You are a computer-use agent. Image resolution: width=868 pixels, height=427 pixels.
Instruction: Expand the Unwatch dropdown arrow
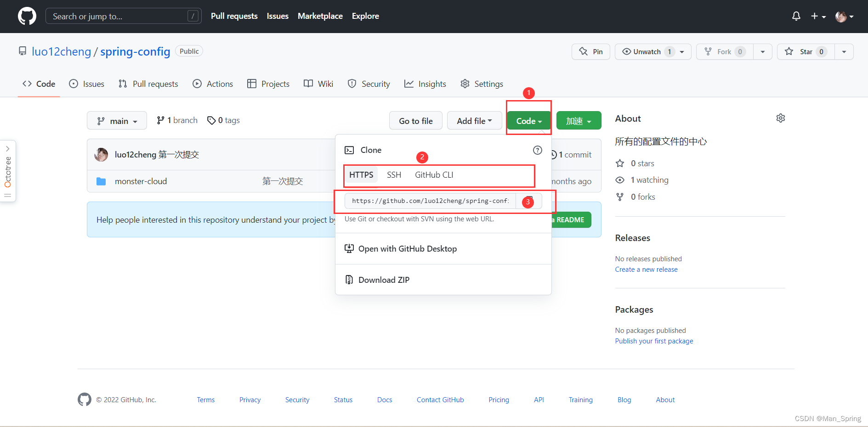[x=682, y=52]
